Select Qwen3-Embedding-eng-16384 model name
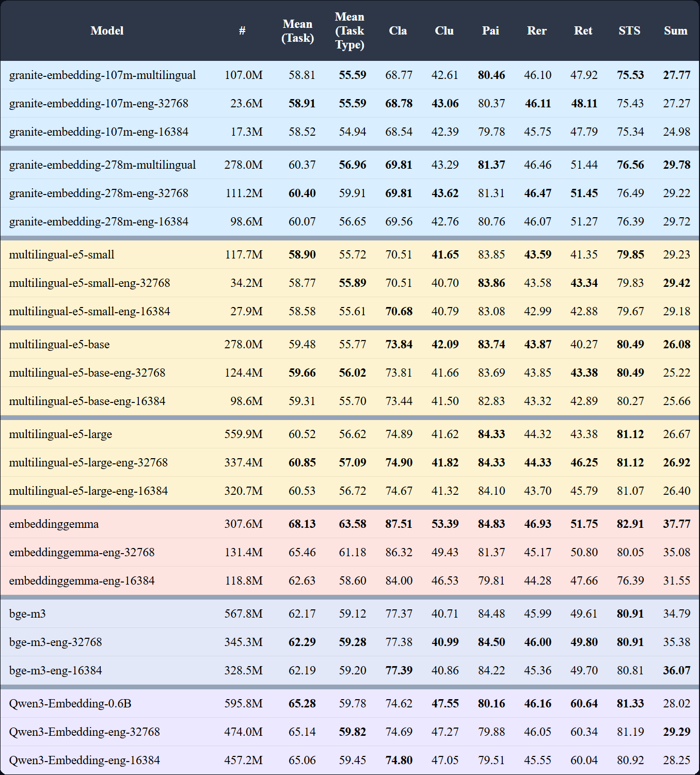 (x=85, y=761)
